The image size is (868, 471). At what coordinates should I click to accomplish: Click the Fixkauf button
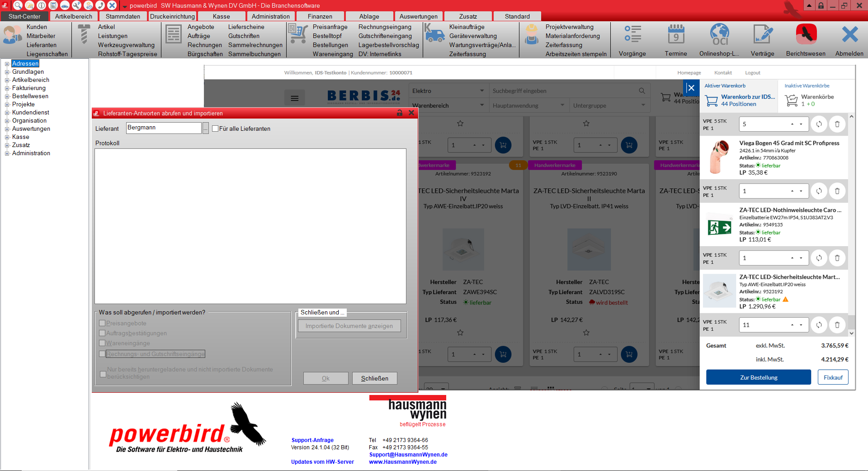833,377
